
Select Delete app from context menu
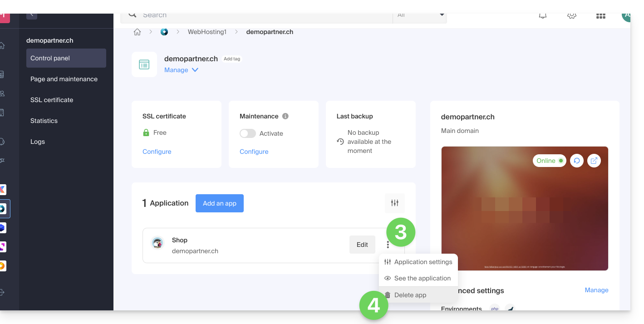(410, 295)
